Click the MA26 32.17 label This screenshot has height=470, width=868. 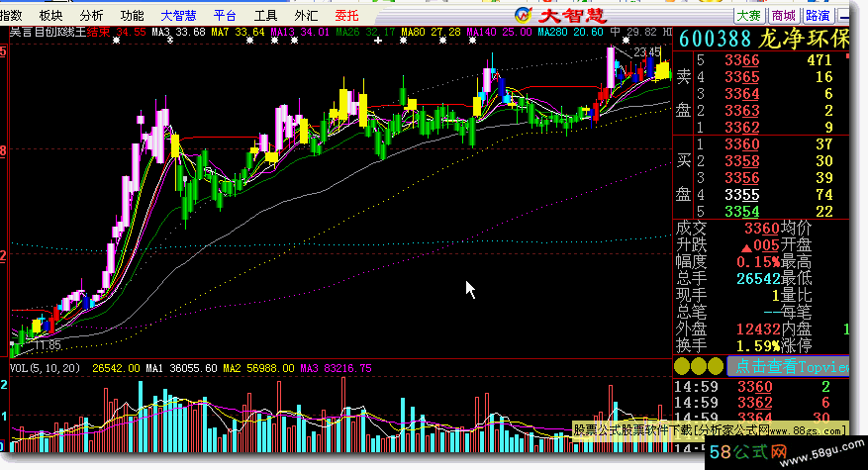[x=365, y=32]
